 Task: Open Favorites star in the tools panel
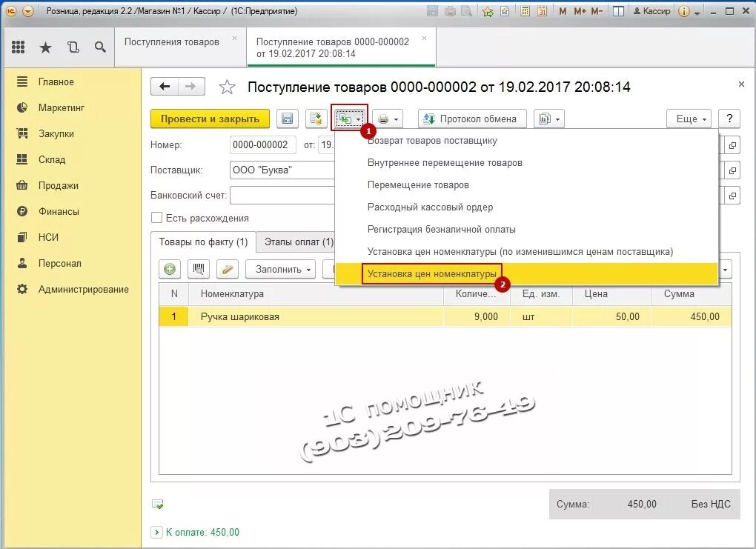click(x=45, y=47)
